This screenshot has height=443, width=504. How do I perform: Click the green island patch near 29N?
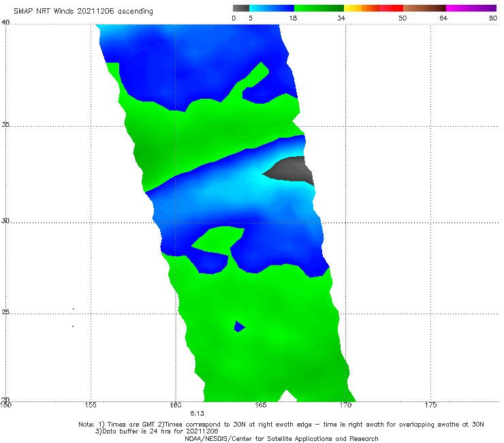(x=219, y=241)
